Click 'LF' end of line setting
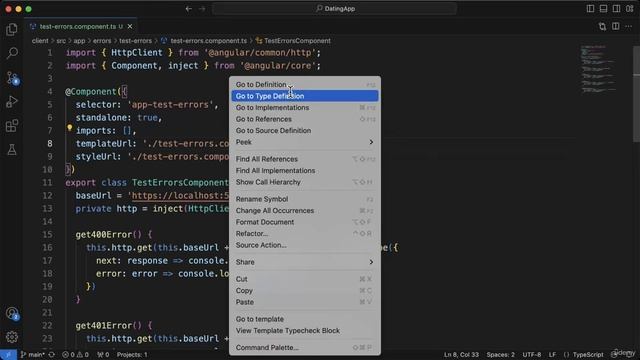This screenshot has width=640, height=360. [552, 355]
